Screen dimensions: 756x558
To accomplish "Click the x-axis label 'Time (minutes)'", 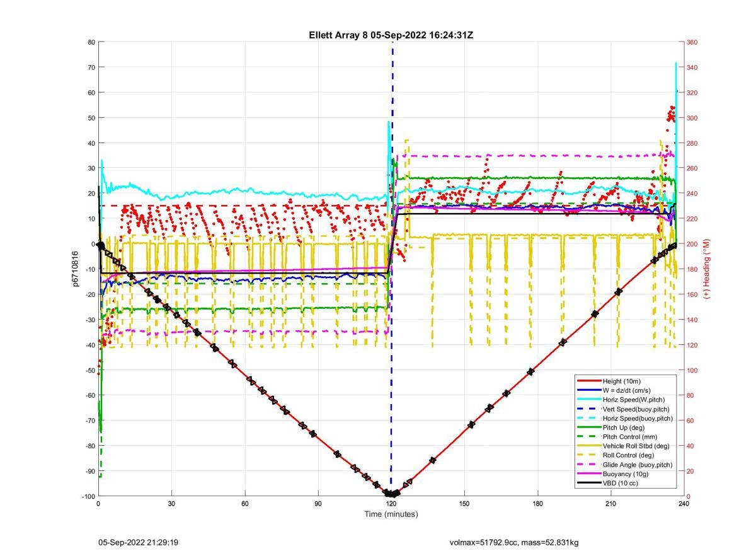I will click(391, 514).
